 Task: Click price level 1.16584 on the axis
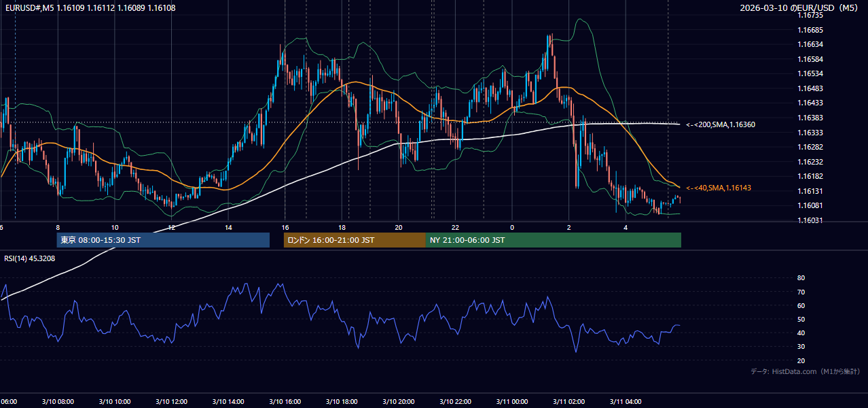(810, 59)
